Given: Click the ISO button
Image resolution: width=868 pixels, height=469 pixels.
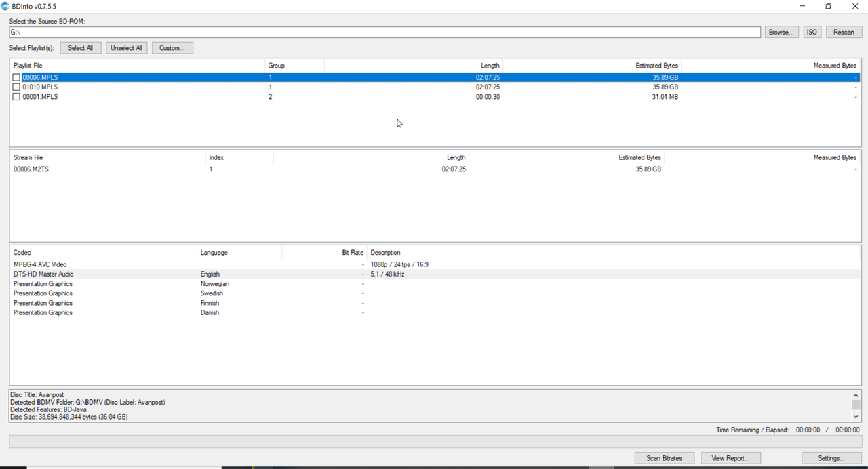Looking at the screenshot, I should [812, 32].
